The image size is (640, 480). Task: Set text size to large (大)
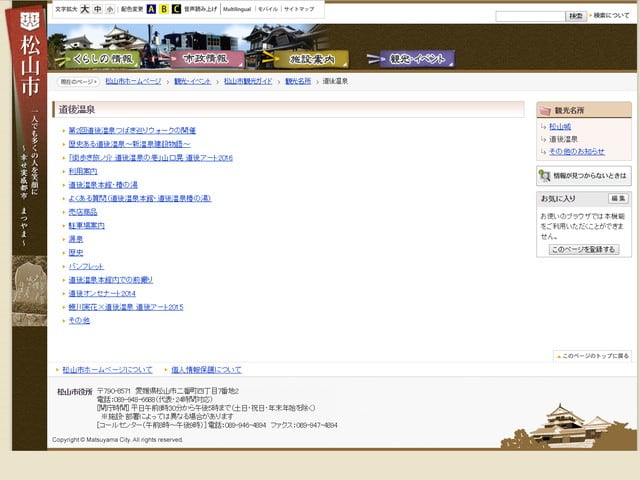pyautogui.click(x=84, y=9)
